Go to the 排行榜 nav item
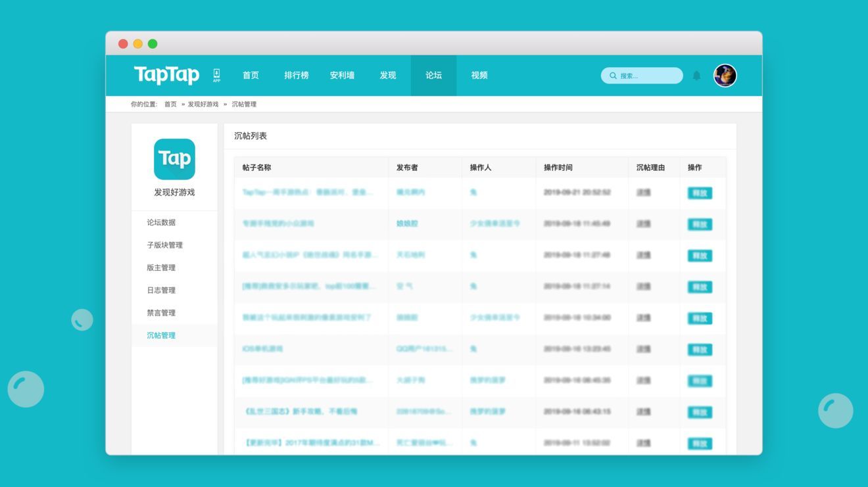 [296, 76]
